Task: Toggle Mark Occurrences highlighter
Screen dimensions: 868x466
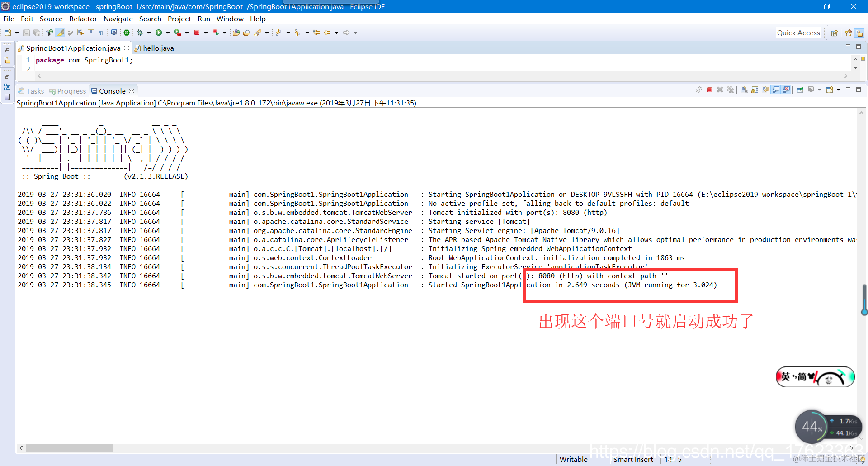Action: pyautogui.click(x=60, y=33)
